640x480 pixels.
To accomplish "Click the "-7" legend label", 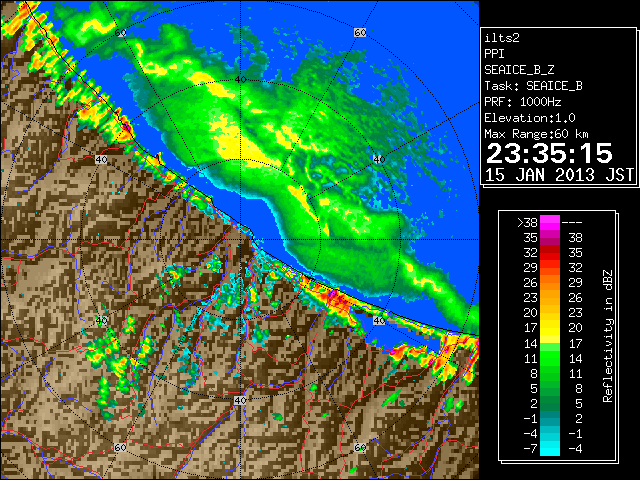I will 530,448.
